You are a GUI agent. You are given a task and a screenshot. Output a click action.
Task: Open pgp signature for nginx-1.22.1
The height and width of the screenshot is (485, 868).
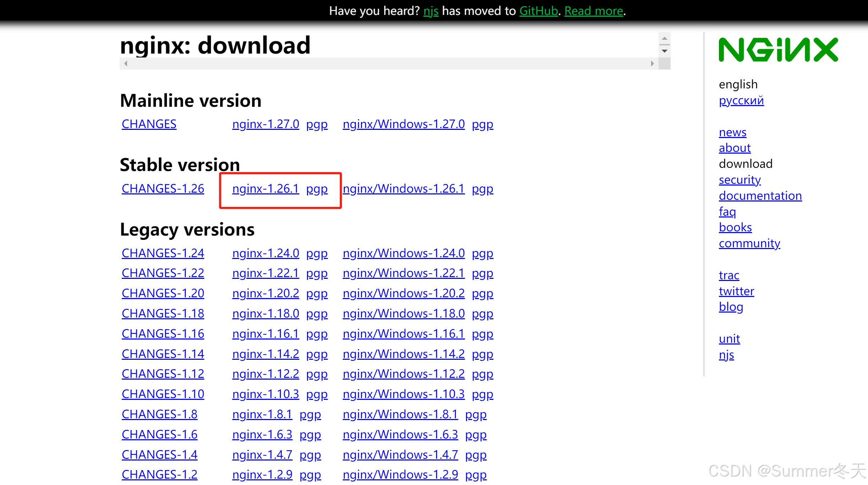pyautogui.click(x=317, y=274)
